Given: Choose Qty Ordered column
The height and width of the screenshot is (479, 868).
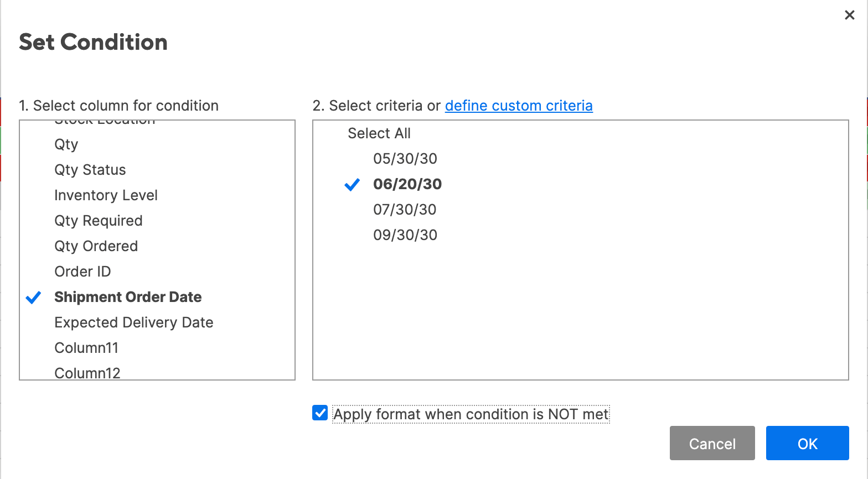Looking at the screenshot, I should click(96, 246).
